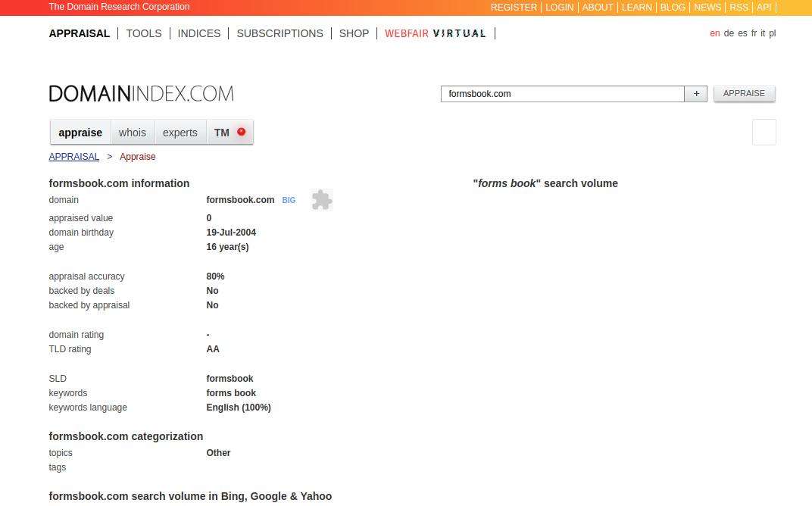Click the domain rating label

coord(76,335)
